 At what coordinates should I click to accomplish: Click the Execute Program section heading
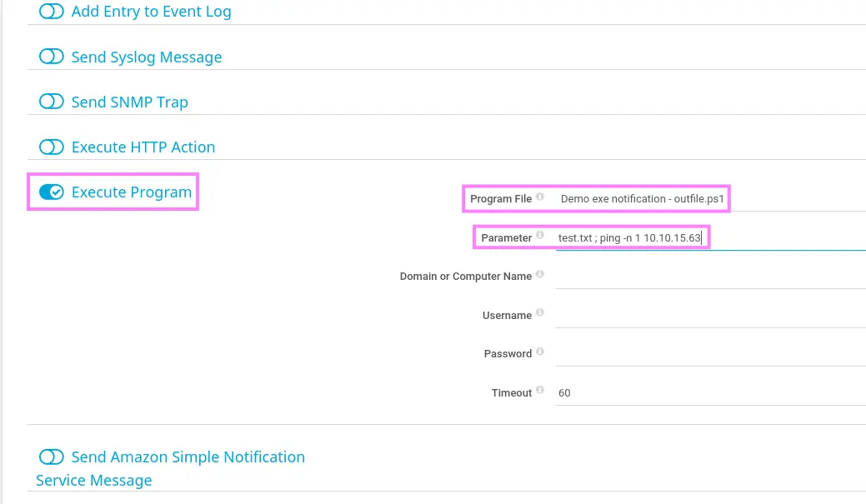click(132, 192)
